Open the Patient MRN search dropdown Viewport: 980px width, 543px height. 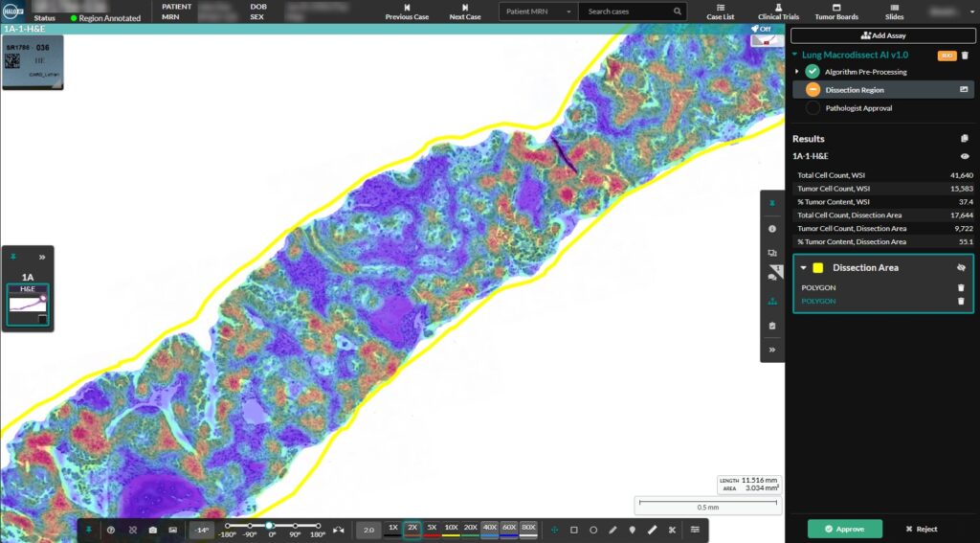click(x=538, y=11)
